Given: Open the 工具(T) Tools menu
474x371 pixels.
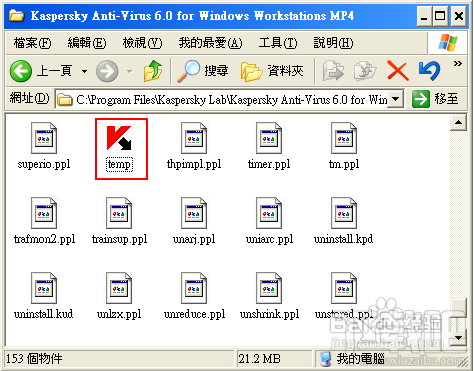Looking at the screenshot, I should coord(278,43).
